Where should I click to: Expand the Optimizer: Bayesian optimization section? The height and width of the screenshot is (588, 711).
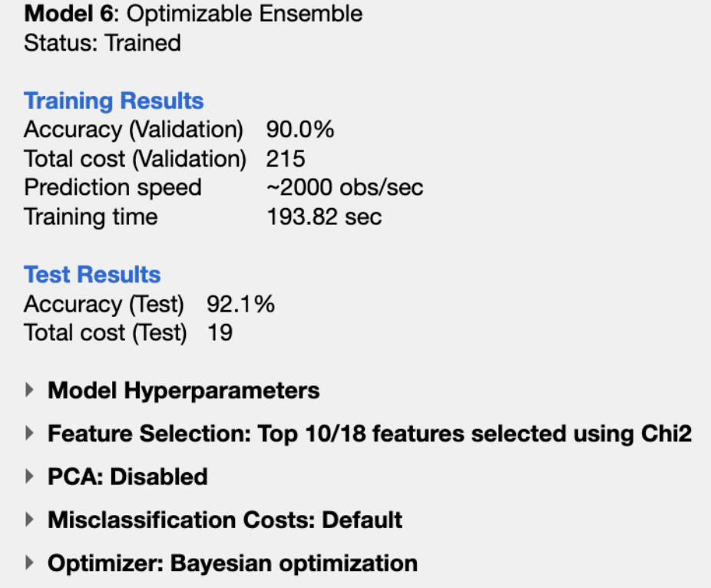(x=30, y=563)
